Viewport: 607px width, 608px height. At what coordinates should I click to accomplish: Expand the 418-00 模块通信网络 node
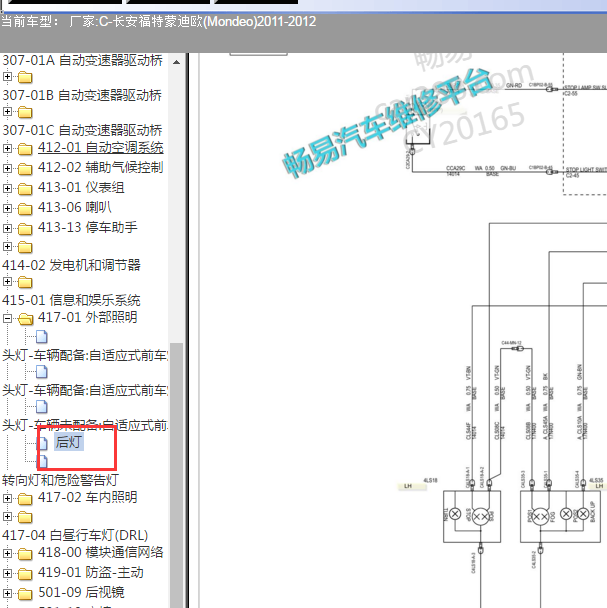tap(7, 553)
